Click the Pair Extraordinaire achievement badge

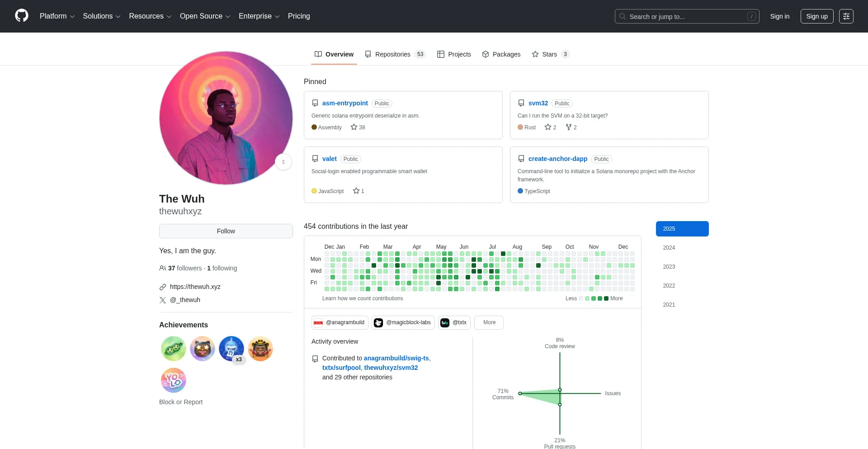173,349
